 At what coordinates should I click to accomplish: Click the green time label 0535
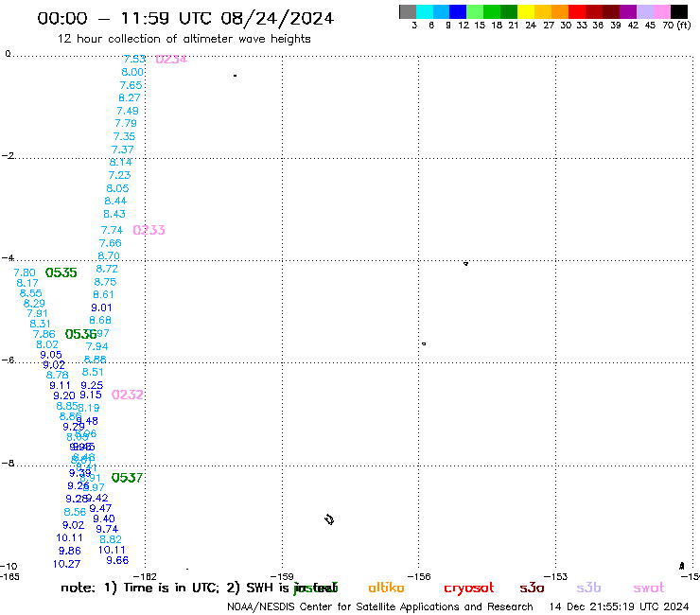[x=61, y=272]
